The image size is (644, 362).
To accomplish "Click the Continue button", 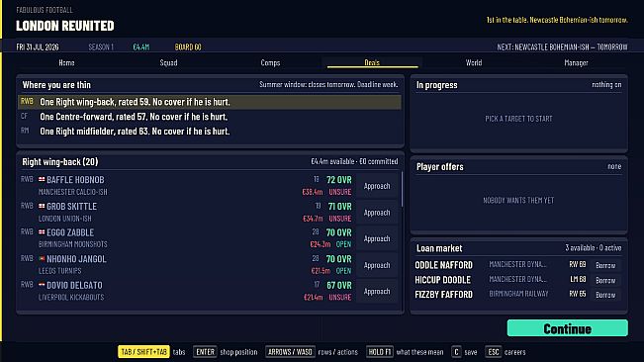I will click(x=567, y=328).
